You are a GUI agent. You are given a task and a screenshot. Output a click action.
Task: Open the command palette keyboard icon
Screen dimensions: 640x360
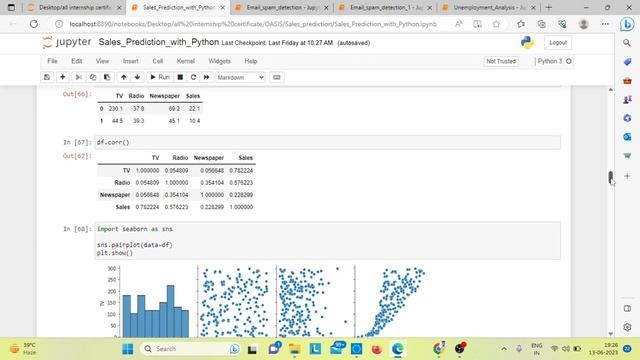[x=276, y=77]
